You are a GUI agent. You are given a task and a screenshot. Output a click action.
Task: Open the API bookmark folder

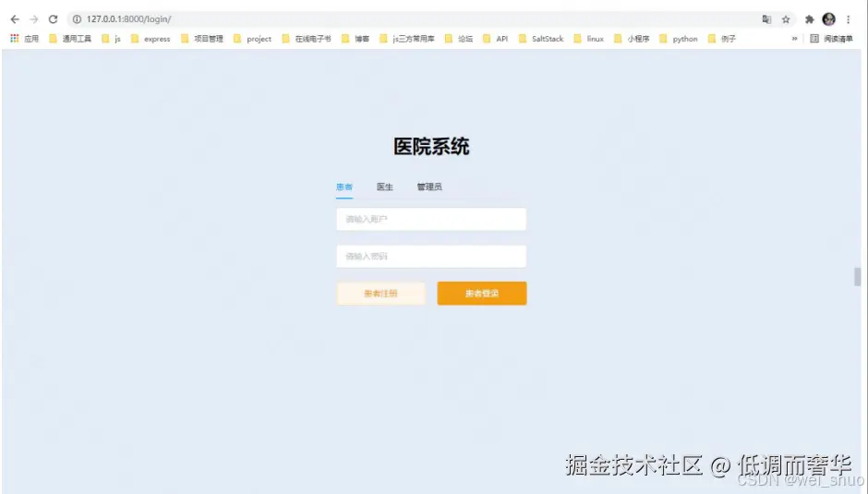pos(496,39)
